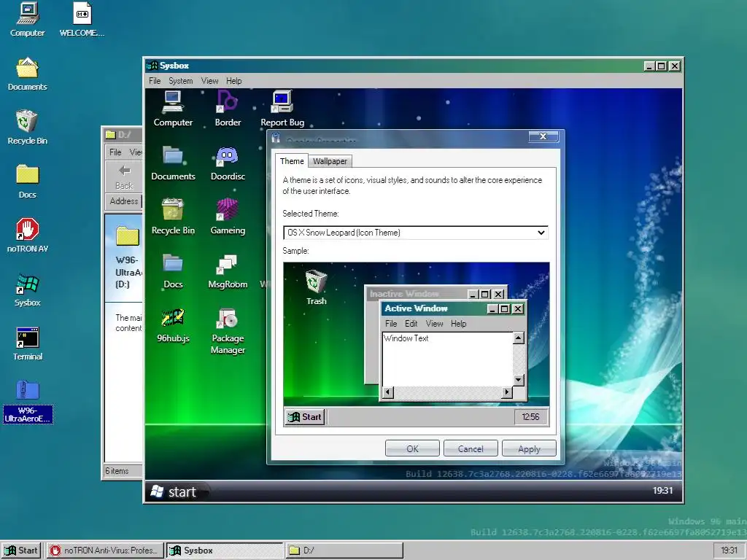This screenshot has width=747, height=560.
Task: Open the Recycle Bin inside Sysbox
Action: 173,217
